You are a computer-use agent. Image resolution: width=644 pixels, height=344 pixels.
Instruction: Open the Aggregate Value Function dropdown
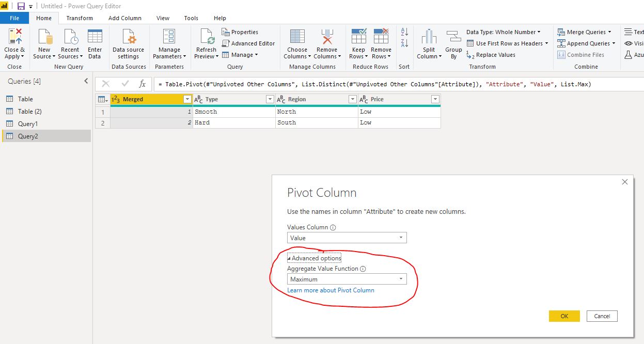pyautogui.click(x=347, y=279)
